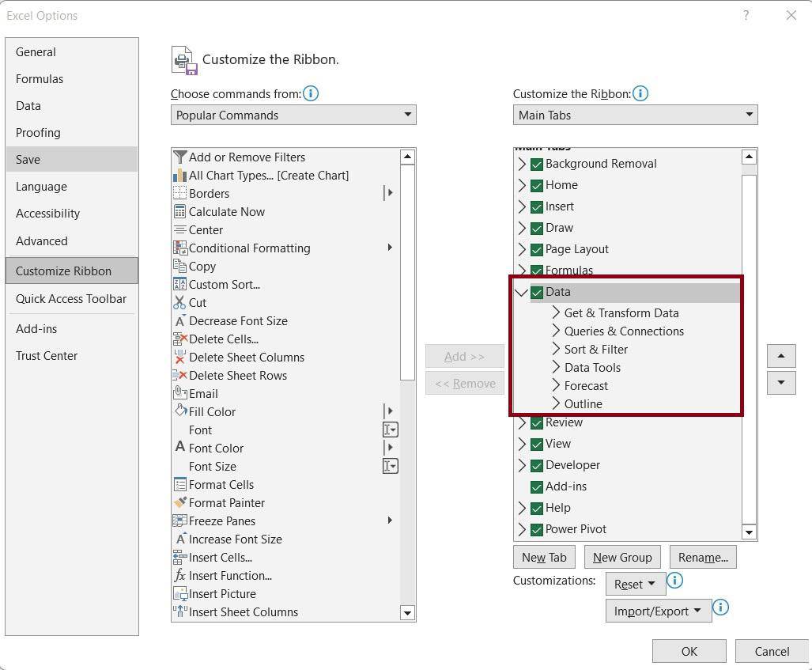Image resolution: width=812 pixels, height=670 pixels.
Task: Expand the Sort & Filter group
Action: 556,349
